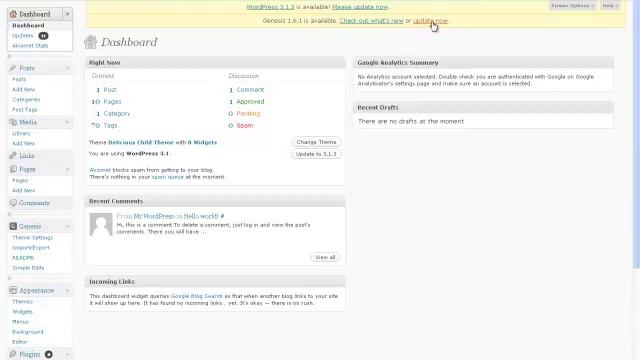
Task: Click WordPress 3.1.3 link in notice
Action: click(x=270, y=7)
